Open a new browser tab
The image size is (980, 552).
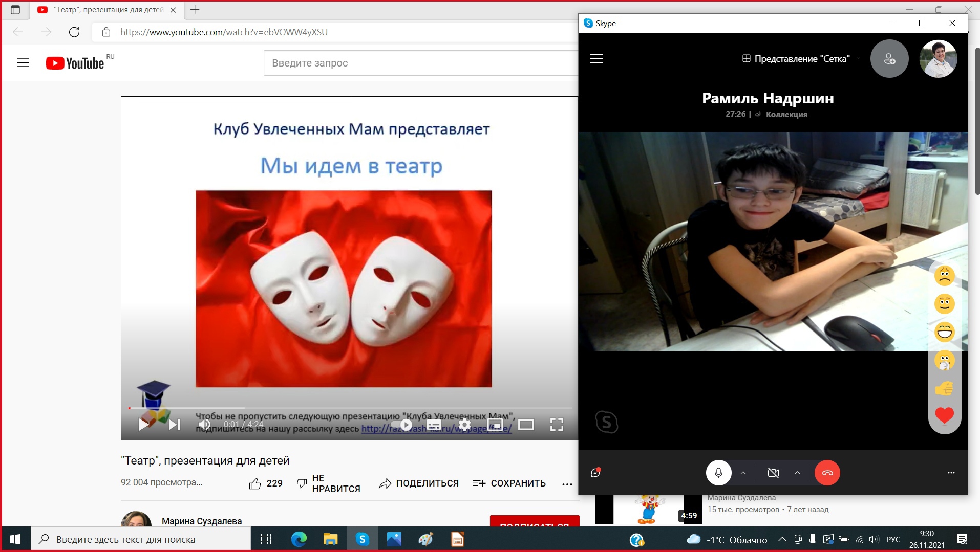click(195, 9)
